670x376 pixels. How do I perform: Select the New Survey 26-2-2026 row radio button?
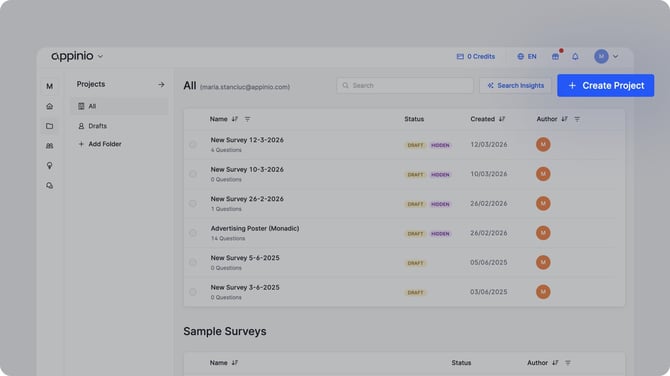193,204
